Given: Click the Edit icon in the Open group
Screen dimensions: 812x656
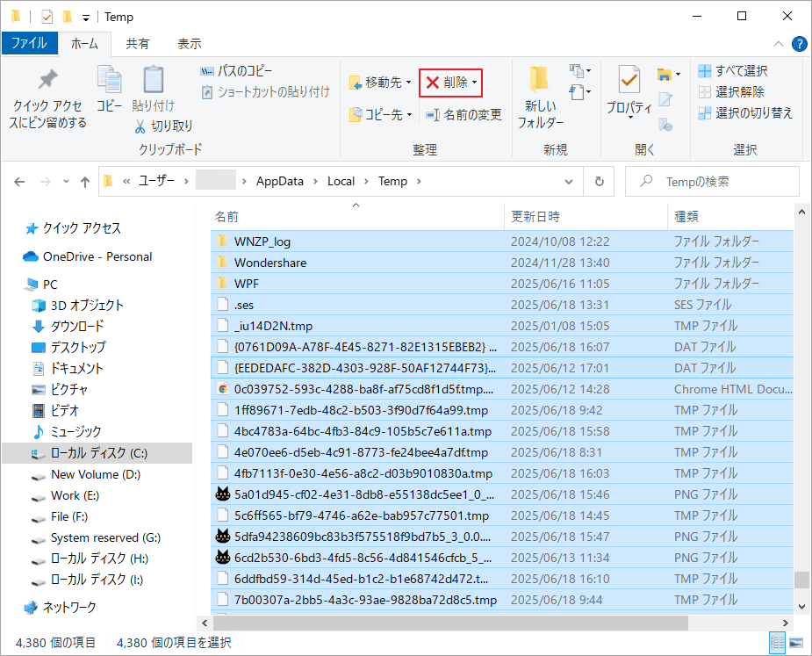Looking at the screenshot, I should (665, 99).
